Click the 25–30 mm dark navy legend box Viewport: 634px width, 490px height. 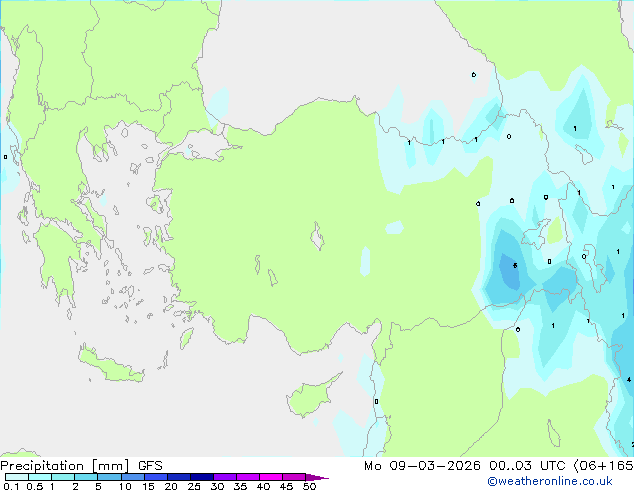201,477
